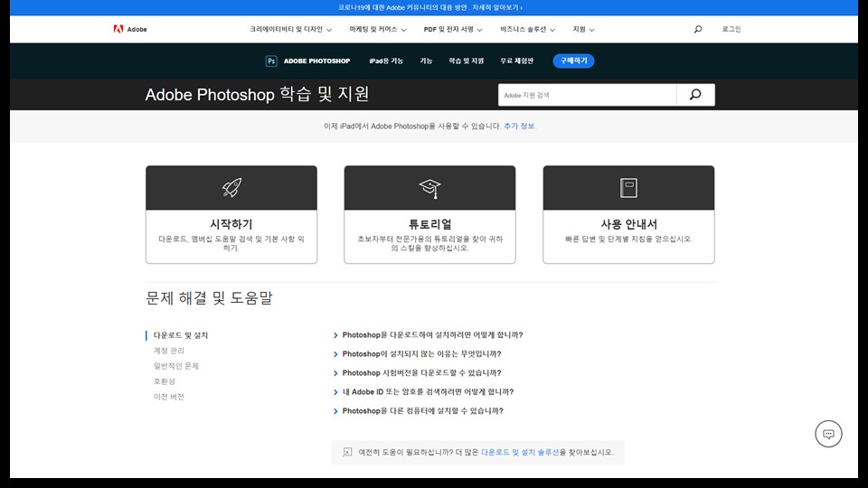
Task: Click the graduation cap icon on 튜토리얼 card
Action: (429, 188)
